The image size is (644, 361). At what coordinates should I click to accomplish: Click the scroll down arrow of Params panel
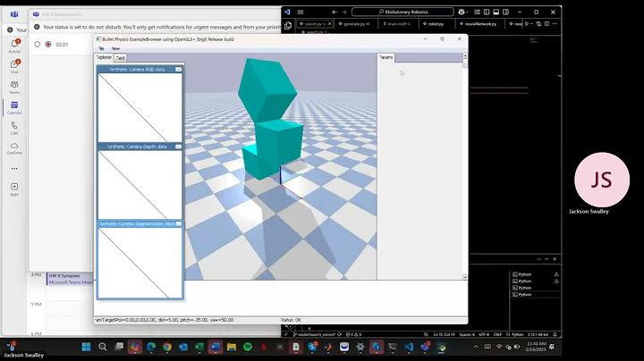[465, 277]
